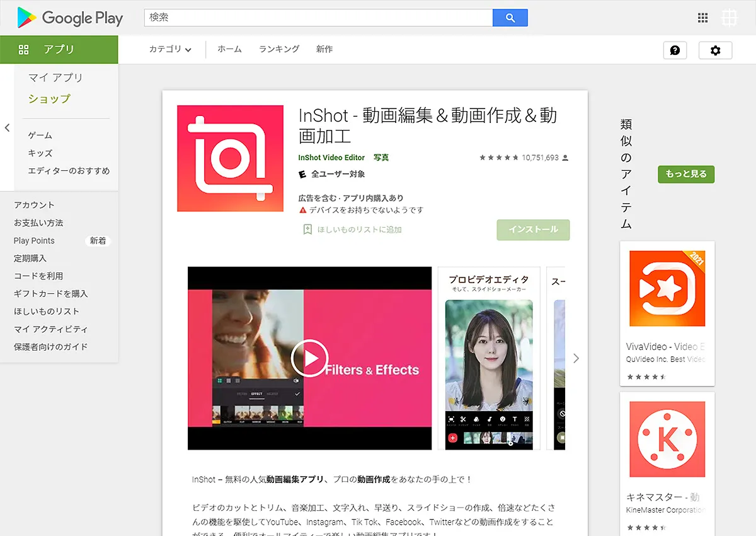Viewport: 756px width, 536px height.
Task: Click the もっと見る button
Action: 685,174
